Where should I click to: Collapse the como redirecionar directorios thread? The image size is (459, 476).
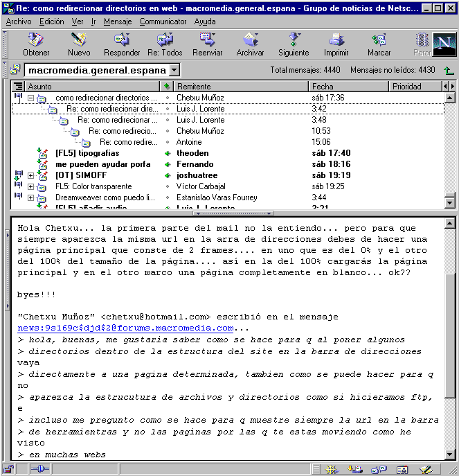coord(30,98)
